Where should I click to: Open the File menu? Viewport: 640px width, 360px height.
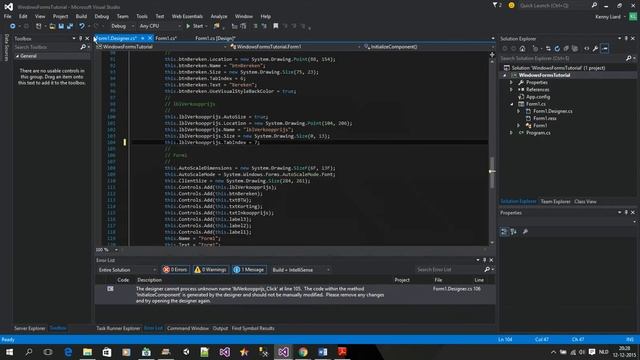coord(7,16)
